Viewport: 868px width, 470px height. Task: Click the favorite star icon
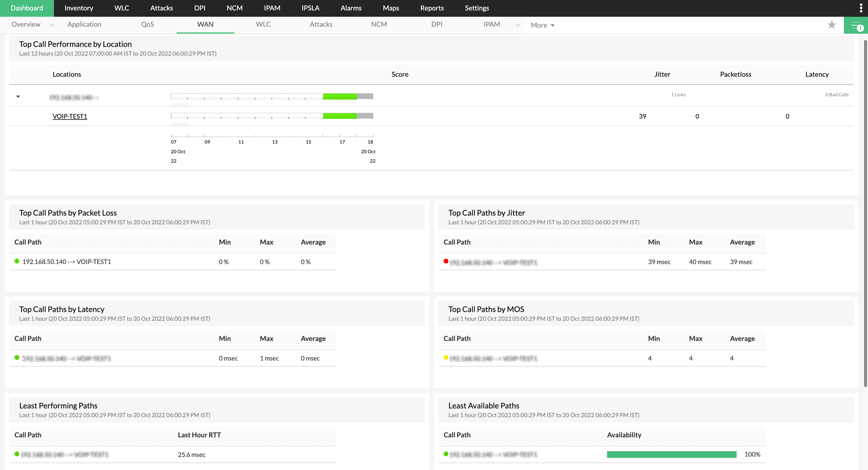[832, 25]
